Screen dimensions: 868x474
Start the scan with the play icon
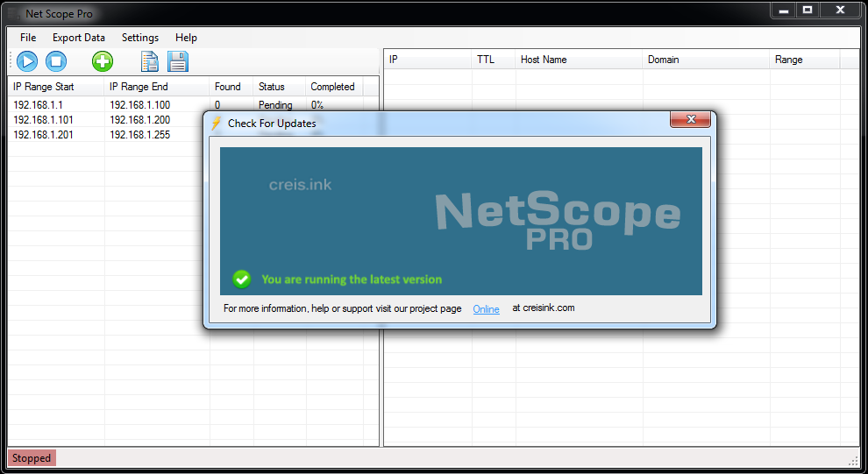27,60
